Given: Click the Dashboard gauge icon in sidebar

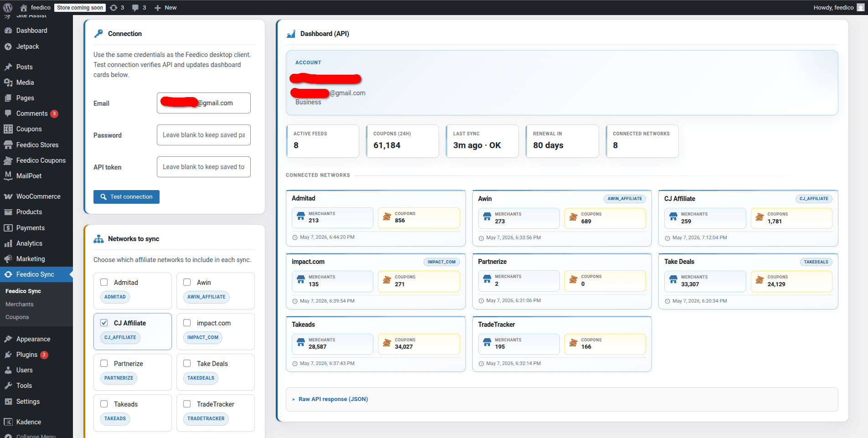Looking at the screenshot, I should coord(8,31).
